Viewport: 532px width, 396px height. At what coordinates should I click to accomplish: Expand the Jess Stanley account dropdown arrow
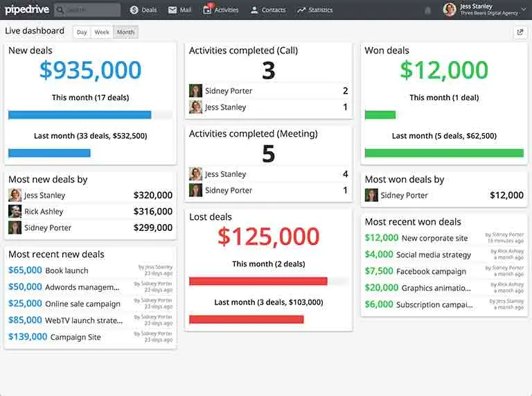(522, 9)
